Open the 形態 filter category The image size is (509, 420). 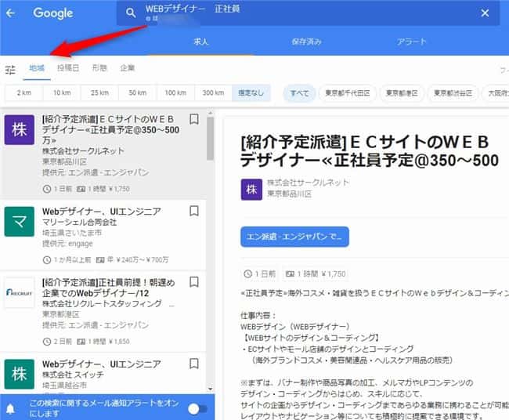click(99, 69)
